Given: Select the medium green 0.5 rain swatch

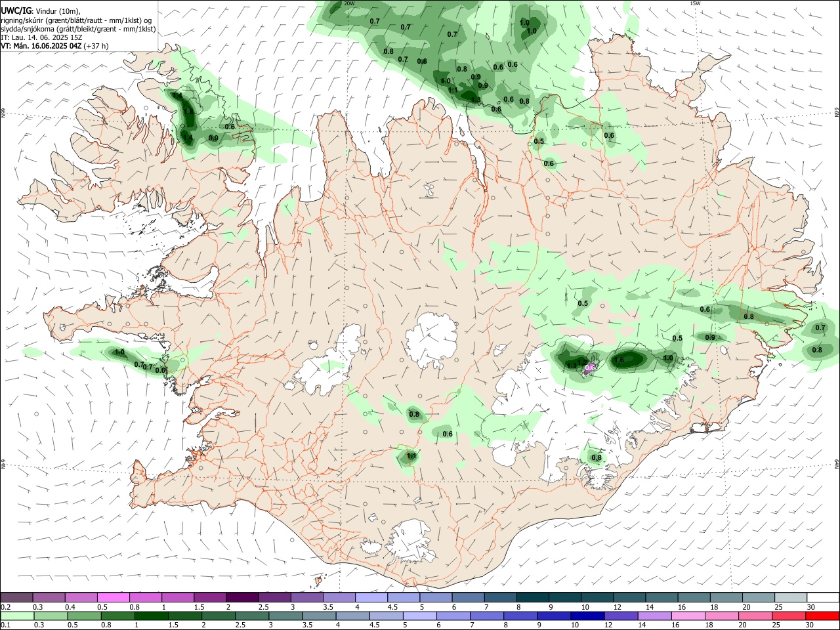Looking at the screenshot, I should (x=84, y=616).
